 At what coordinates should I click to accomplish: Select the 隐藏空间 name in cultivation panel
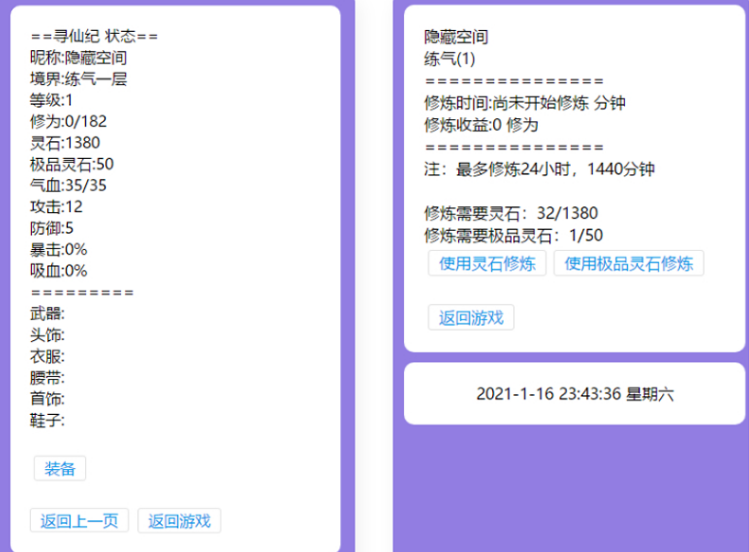click(x=456, y=37)
